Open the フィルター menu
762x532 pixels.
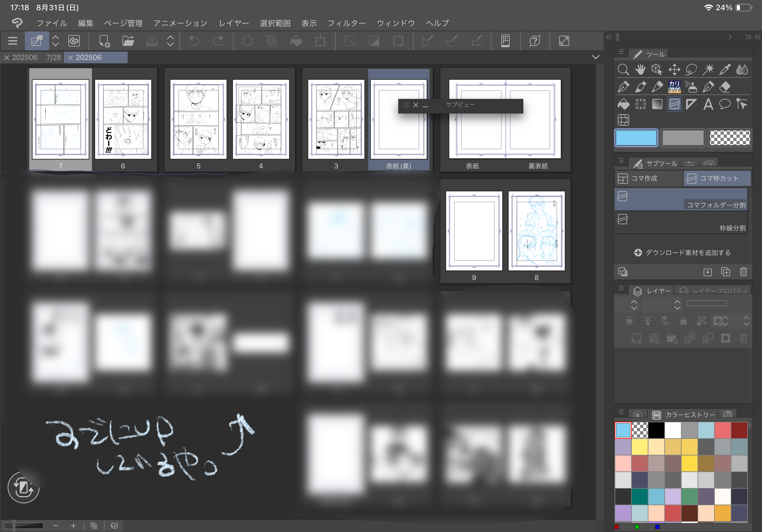[346, 23]
